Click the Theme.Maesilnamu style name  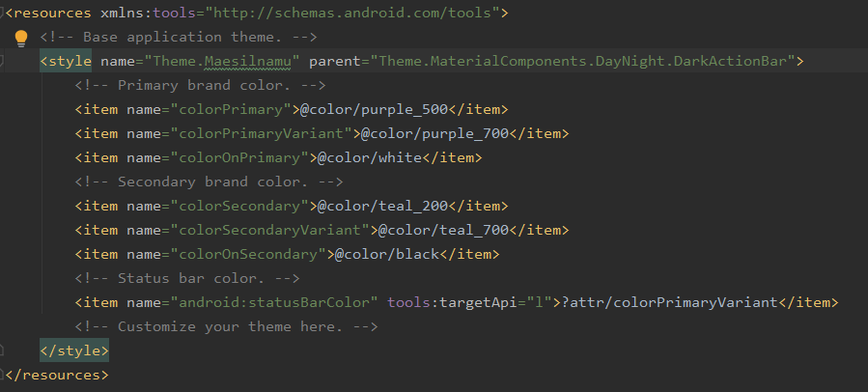[x=222, y=61]
